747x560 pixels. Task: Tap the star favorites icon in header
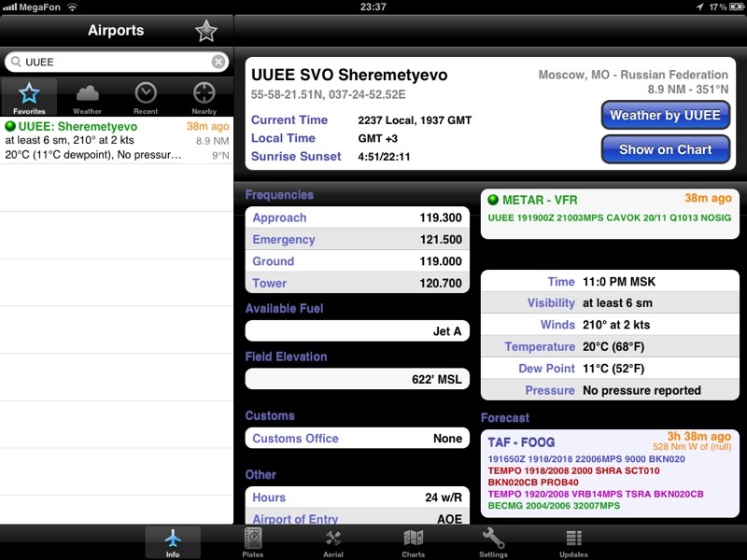[205, 31]
